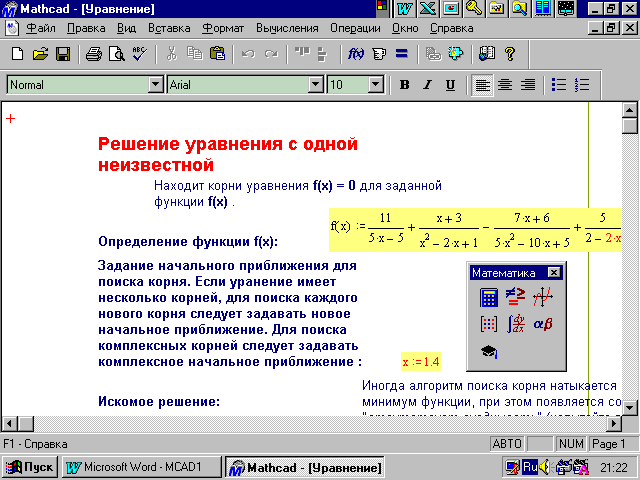Open the Вычисления menu
Screen dimensions: 640x480
287,28
